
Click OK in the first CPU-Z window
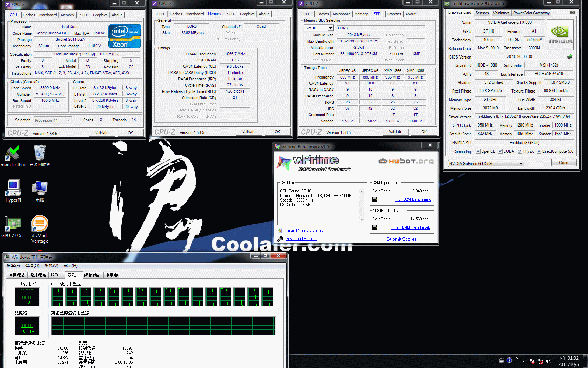[x=130, y=133]
